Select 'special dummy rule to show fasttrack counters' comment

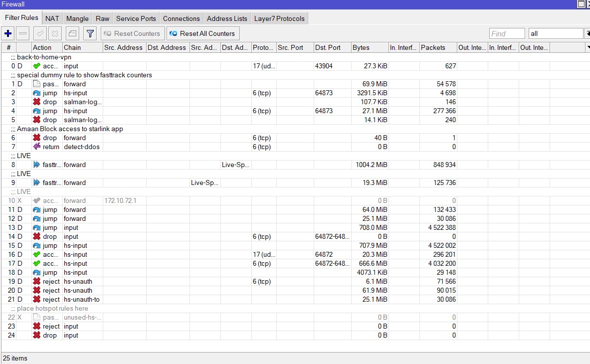pyautogui.click(x=84, y=75)
